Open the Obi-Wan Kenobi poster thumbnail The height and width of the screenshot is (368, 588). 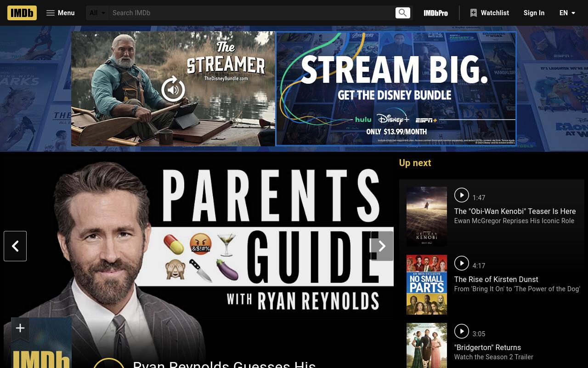427,217
